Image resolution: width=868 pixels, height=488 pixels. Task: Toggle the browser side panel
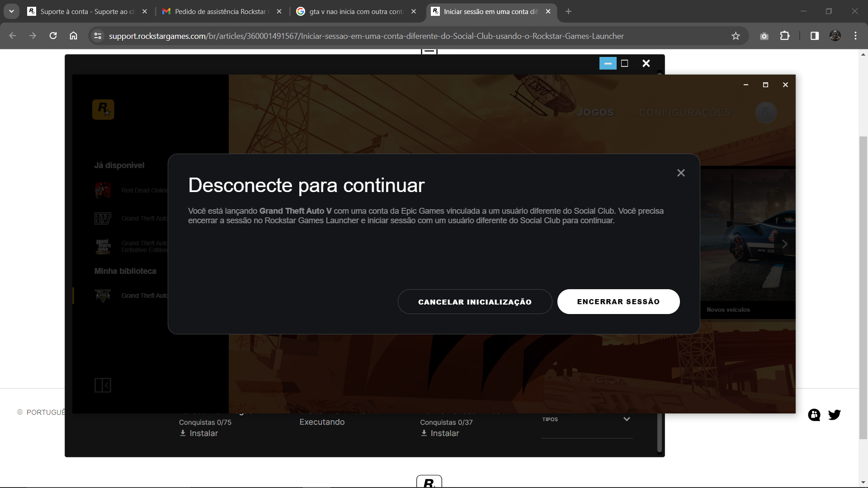point(814,36)
